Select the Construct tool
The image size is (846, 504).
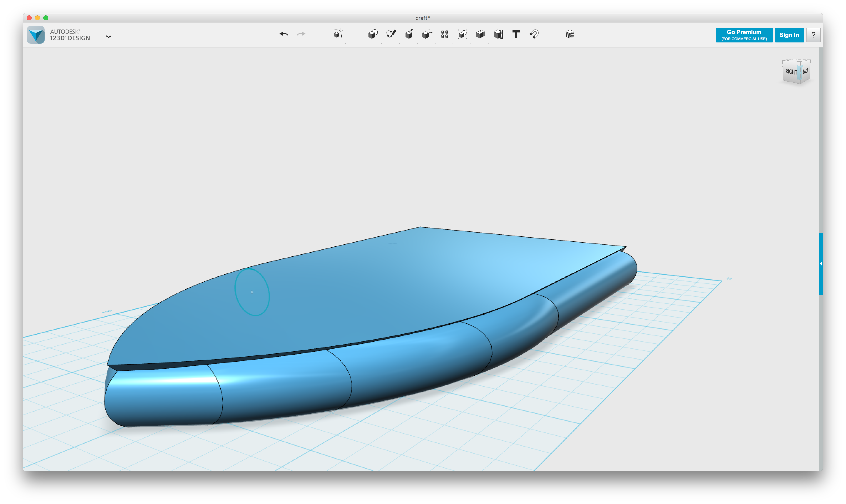click(409, 34)
